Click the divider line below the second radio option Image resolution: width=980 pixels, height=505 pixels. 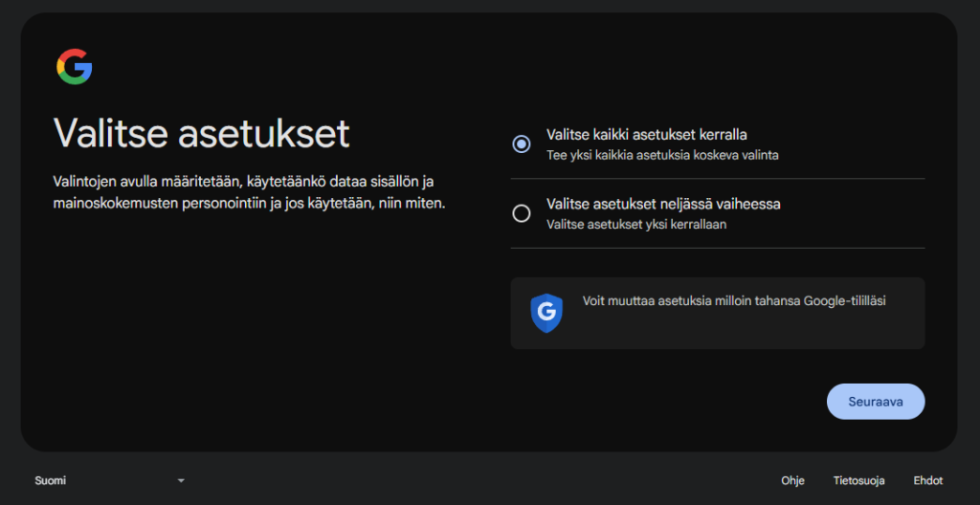coord(718,249)
